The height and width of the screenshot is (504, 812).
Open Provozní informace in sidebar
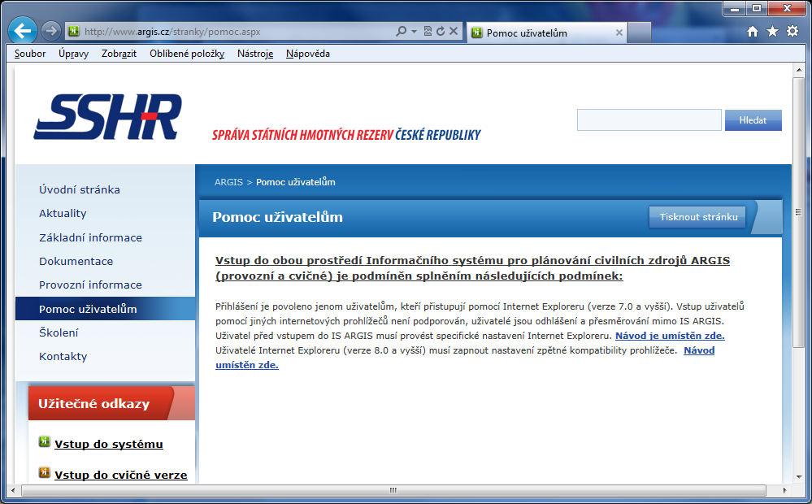[90, 285]
